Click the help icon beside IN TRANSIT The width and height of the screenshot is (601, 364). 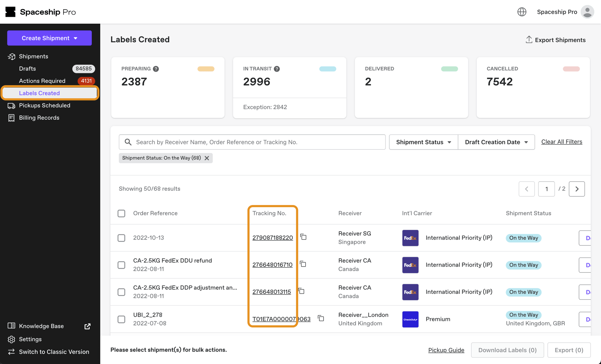[x=277, y=69]
